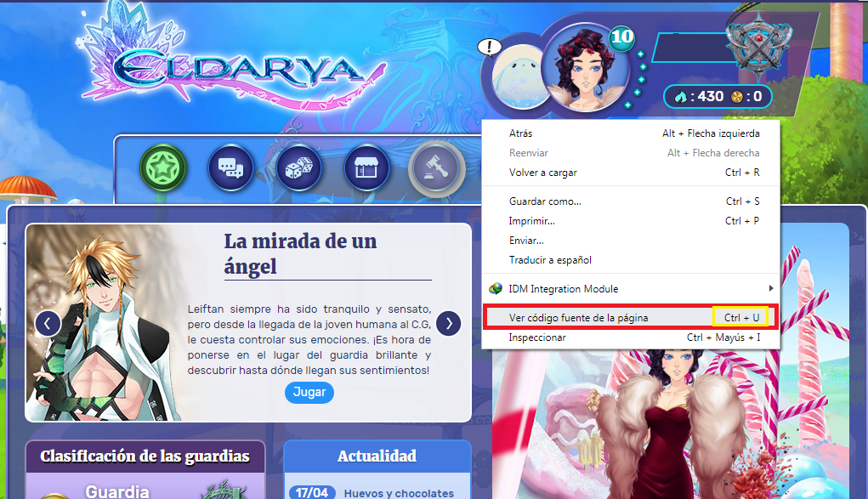This screenshot has height=499, width=868.
Task: Click the 17/04 news date badge
Action: click(312, 492)
